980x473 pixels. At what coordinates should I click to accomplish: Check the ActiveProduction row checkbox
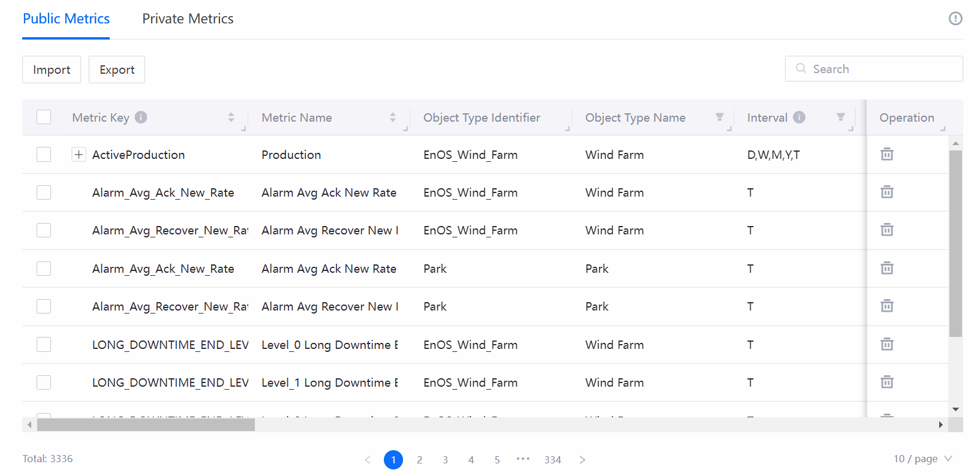tap(44, 155)
